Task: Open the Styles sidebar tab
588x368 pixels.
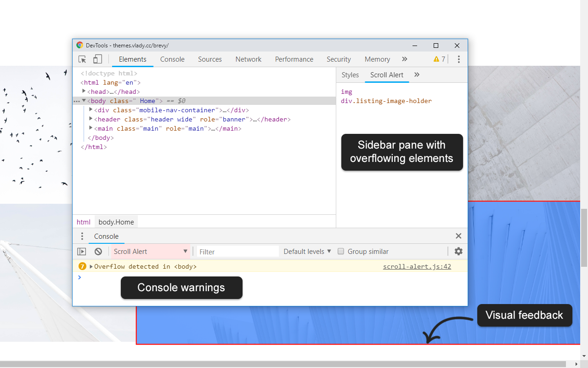Action: (x=350, y=75)
